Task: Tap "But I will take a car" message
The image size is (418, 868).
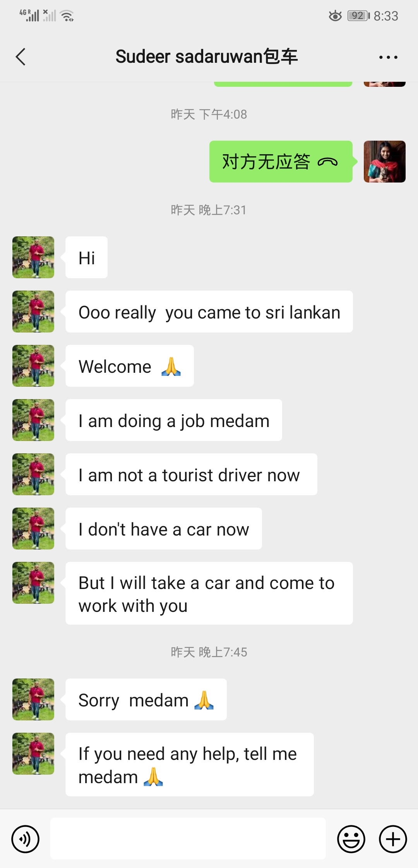Action: point(209,594)
